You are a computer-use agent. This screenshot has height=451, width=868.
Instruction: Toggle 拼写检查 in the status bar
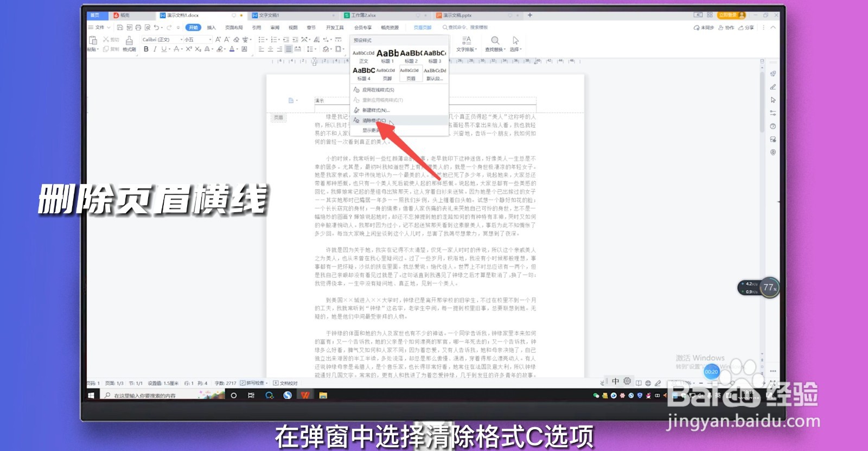(x=253, y=383)
